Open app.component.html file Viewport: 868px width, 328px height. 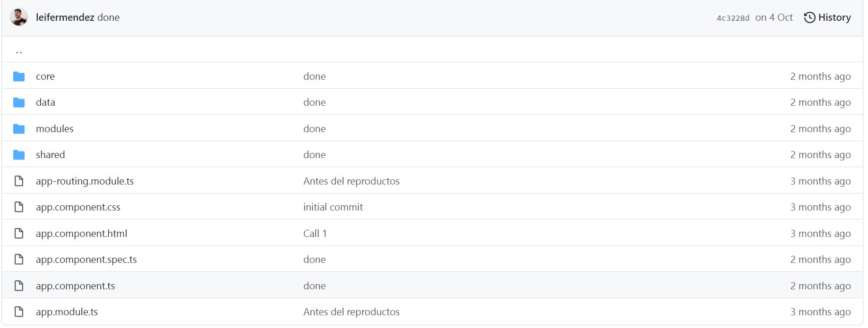pos(81,233)
